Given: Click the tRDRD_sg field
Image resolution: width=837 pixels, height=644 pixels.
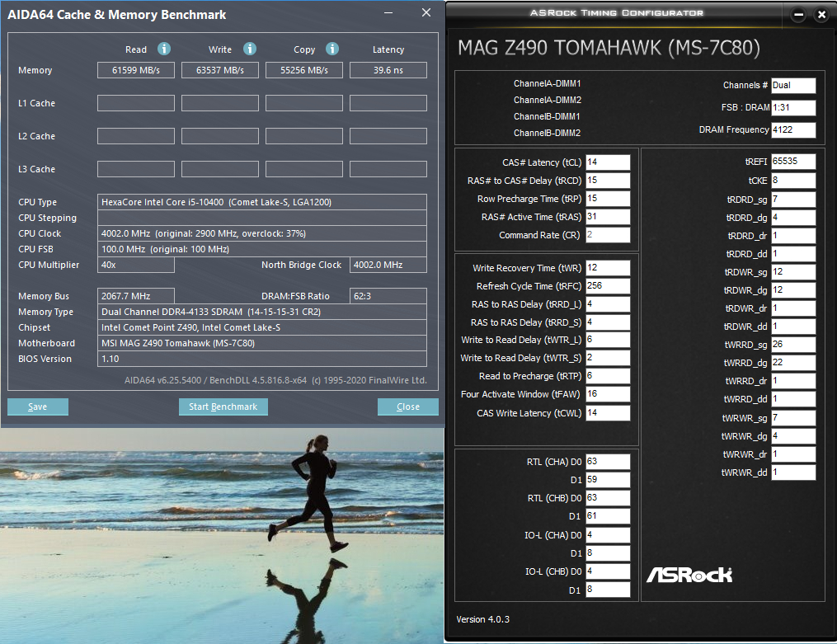Looking at the screenshot, I should [793, 200].
